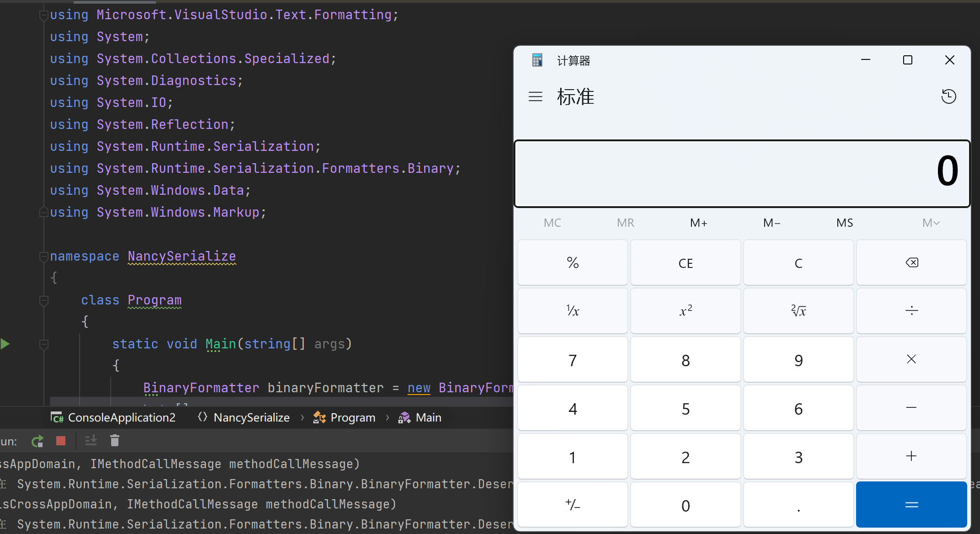Click 'using System.Reflection;' line in editor
980x534 pixels.
(143, 124)
